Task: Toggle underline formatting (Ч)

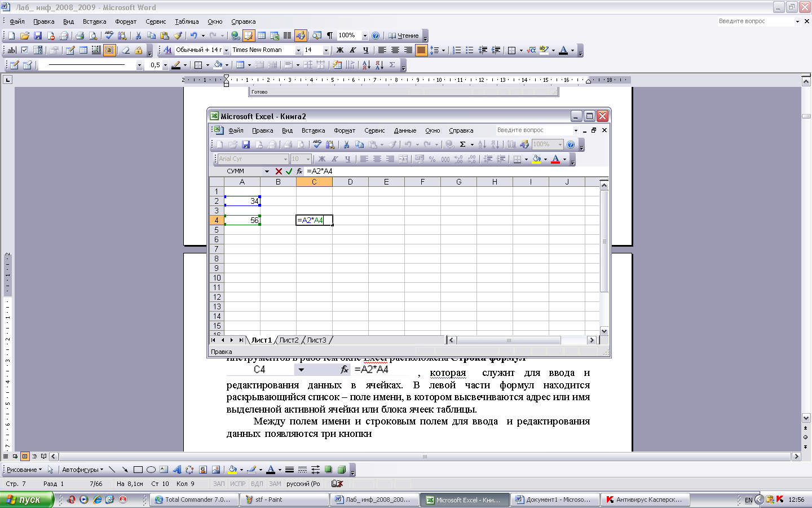Action: [x=365, y=50]
